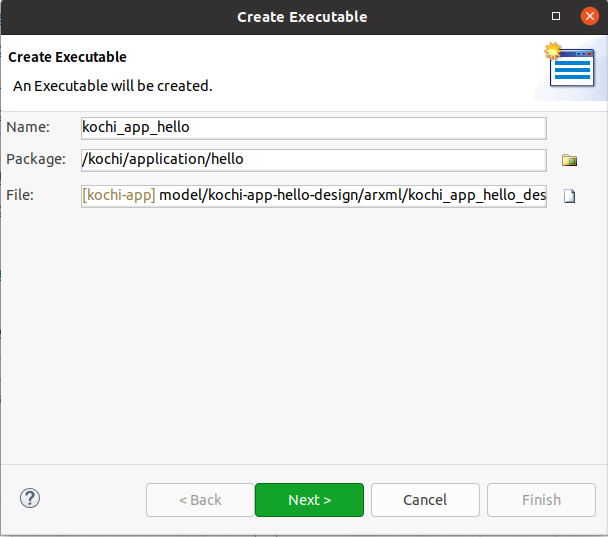Viewport: 608px width, 537px height.
Task: Open help with the question mark icon
Action: click(x=30, y=498)
